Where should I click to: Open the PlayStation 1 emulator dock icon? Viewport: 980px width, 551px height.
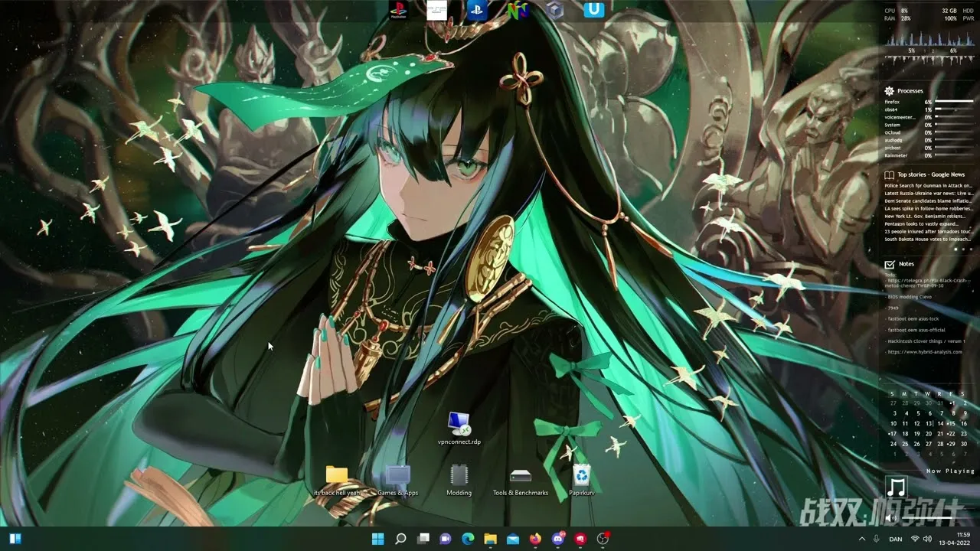point(398,10)
